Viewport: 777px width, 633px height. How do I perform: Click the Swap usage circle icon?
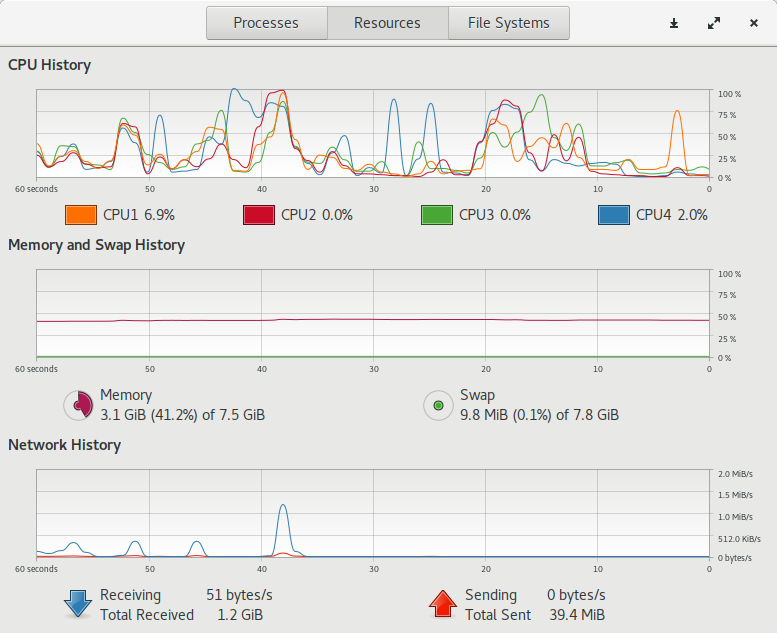pos(438,405)
